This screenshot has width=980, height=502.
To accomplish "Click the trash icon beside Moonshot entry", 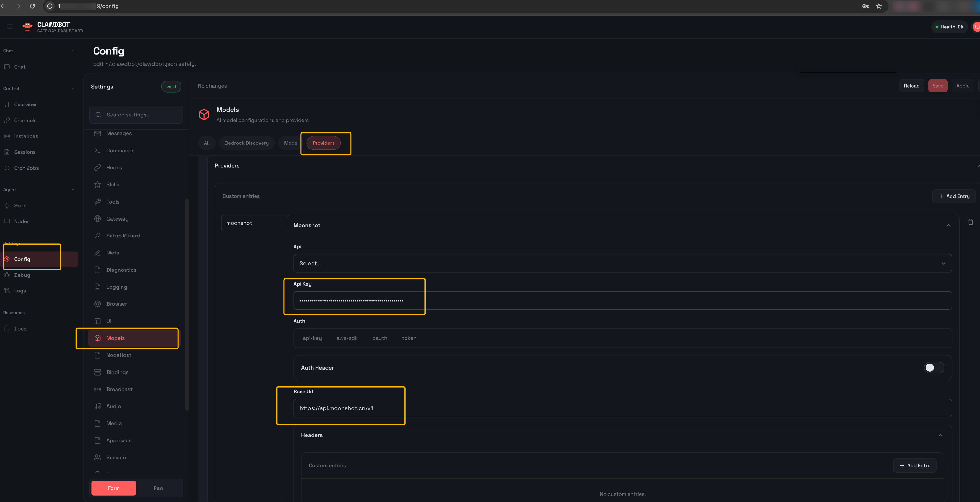I will click(970, 222).
